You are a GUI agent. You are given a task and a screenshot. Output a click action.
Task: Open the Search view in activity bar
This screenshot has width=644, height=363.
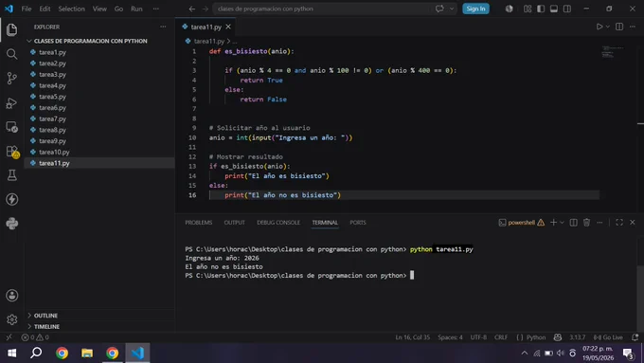point(12,54)
